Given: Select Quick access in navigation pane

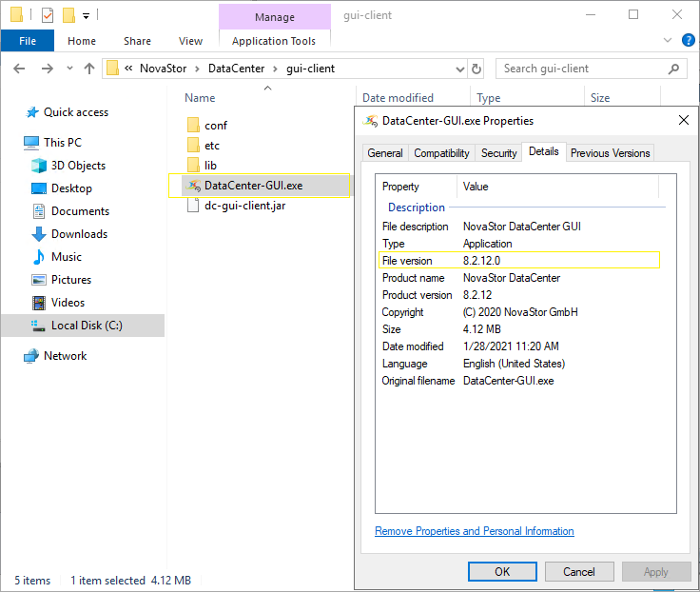Looking at the screenshot, I should (x=76, y=112).
